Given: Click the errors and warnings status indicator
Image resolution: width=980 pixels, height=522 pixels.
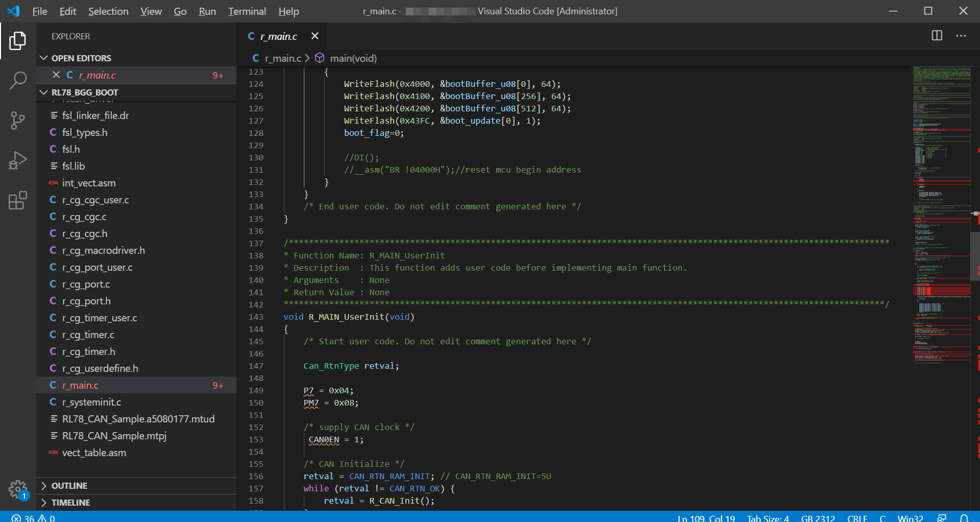Looking at the screenshot, I should 33,518.
